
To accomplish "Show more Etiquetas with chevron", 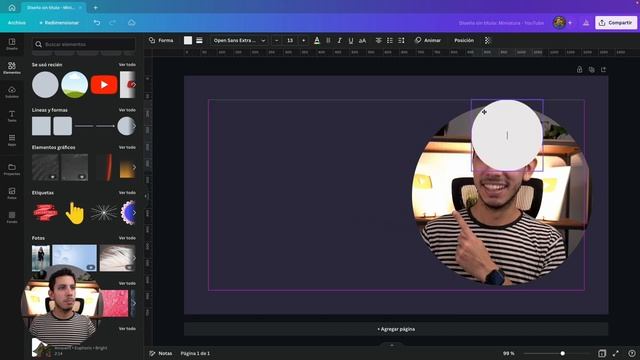I will (x=134, y=213).
